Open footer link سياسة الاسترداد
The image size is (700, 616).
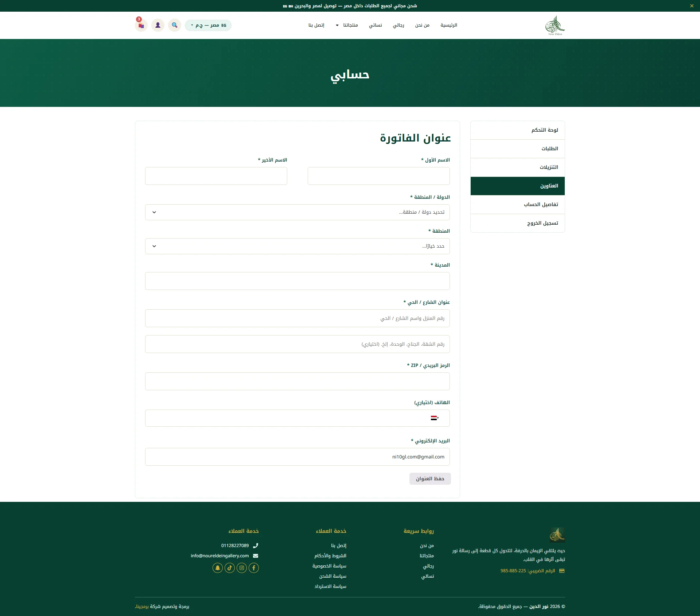coord(330,586)
